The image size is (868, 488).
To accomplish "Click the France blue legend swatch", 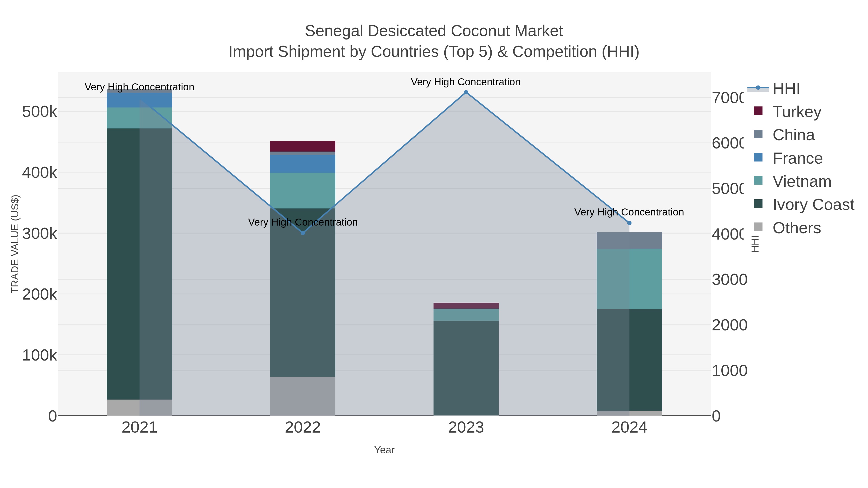I will pyautogui.click(x=758, y=157).
